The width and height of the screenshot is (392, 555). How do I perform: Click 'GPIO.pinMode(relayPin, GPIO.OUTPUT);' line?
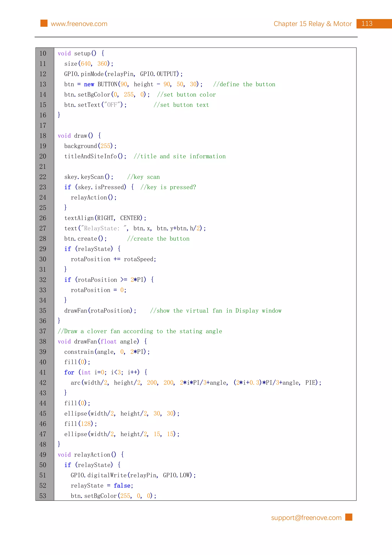tap(123, 74)
